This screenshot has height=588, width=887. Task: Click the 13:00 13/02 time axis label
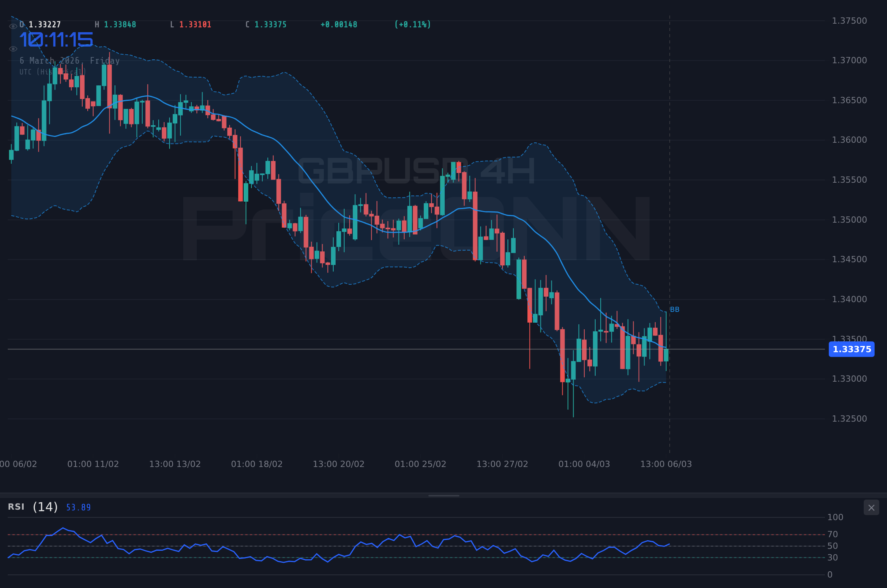pos(175,464)
